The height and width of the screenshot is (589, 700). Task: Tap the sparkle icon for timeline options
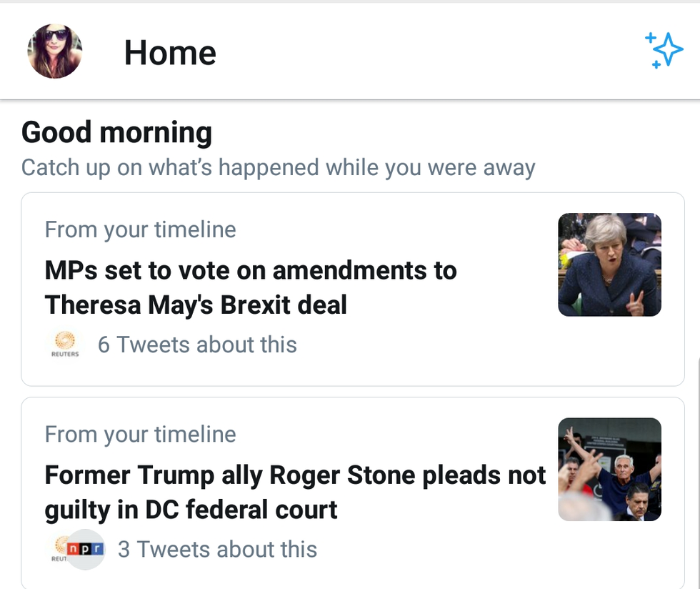[x=664, y=51]
